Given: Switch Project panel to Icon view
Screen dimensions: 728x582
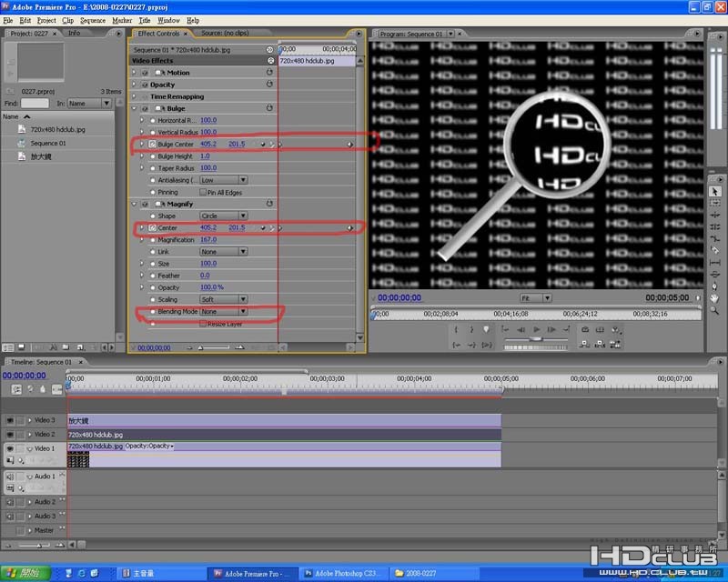Looking at the screenshot, I should (21, 347).
